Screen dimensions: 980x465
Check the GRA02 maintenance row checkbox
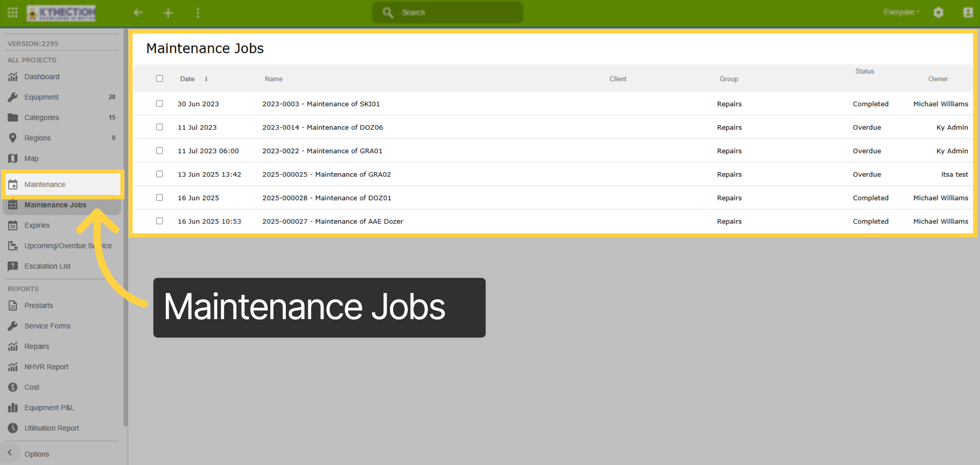pyautogui.click(x=160, y=174)
